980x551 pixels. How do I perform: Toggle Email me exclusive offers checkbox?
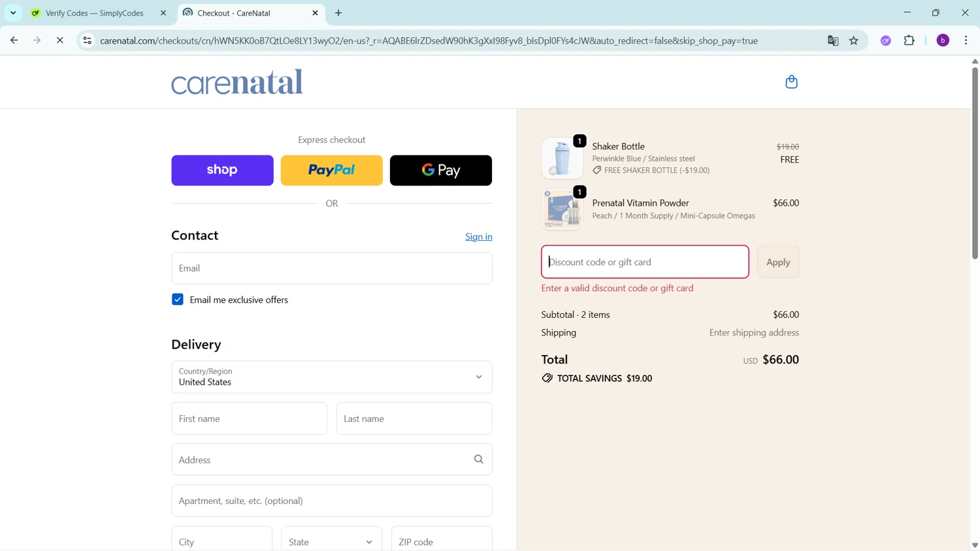pos(178,300)
